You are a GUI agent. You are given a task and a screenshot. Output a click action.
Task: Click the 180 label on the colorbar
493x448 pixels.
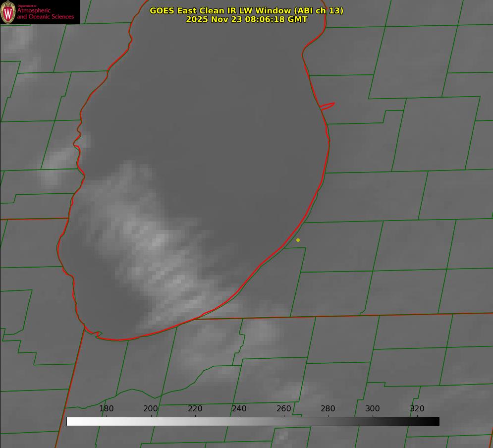pyautogui.click(x=107, y=408)
